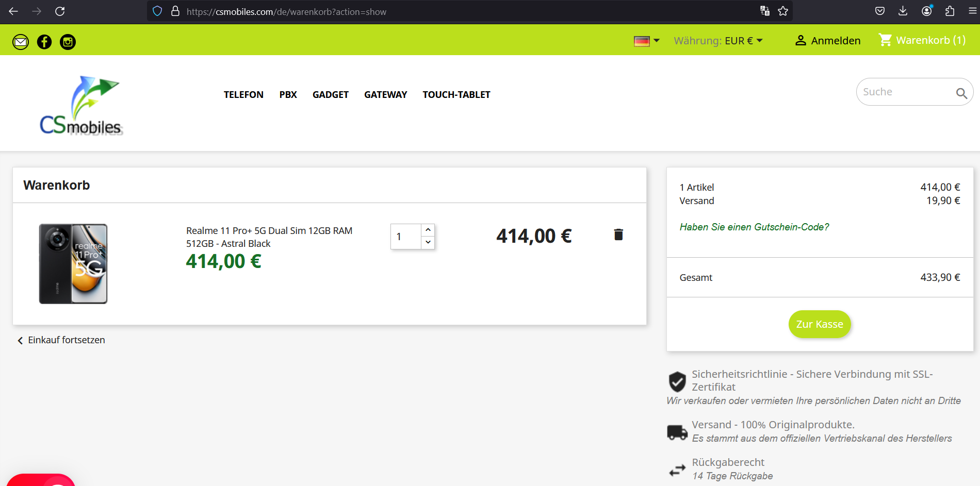The width and height of the screenshot is (980, 486).
Task: Reload the page with the refresh icon
Action: tap(60, 11)
